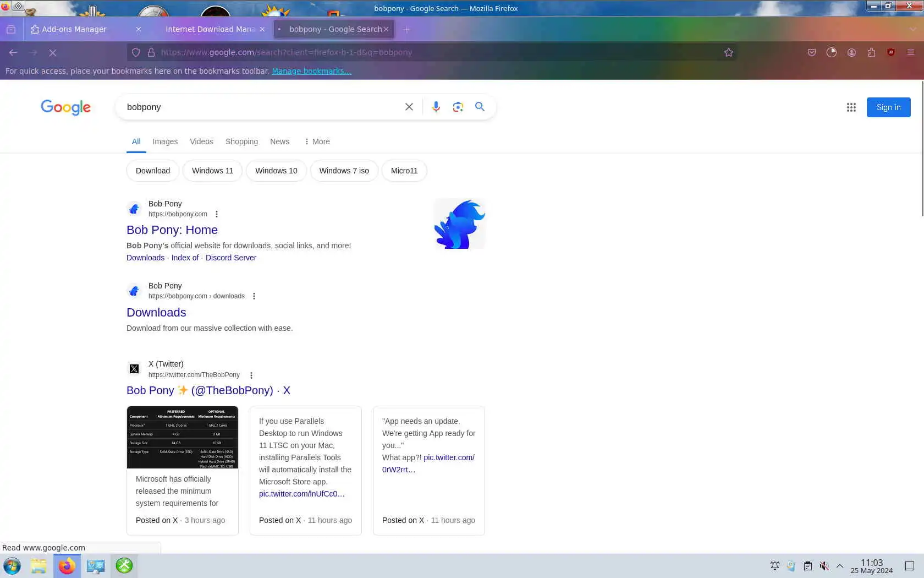Close the Add-ons Manager tab
Screen dimensions: 924x578
[139, 29]
